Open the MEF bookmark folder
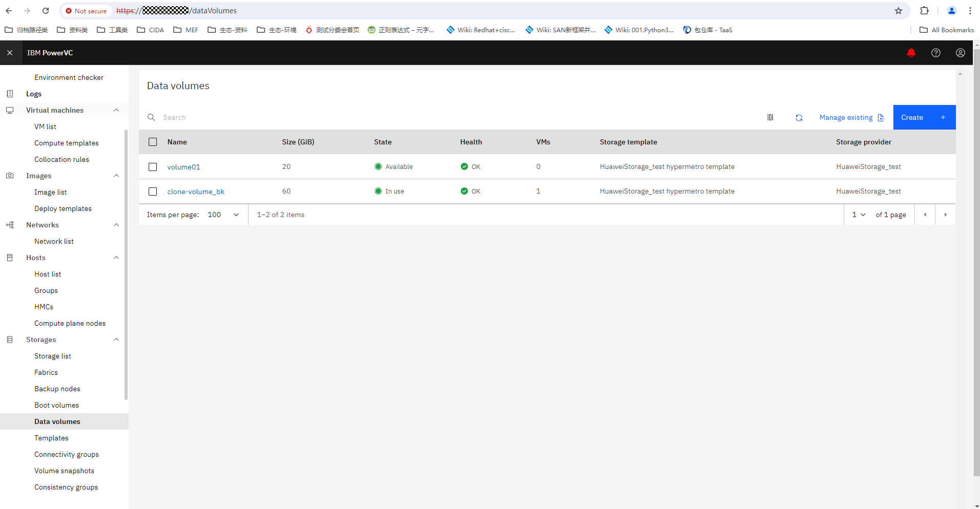Image resolution: width=980 pixels, height=509 pixels. pyautogui.click(x=186, y=30)
